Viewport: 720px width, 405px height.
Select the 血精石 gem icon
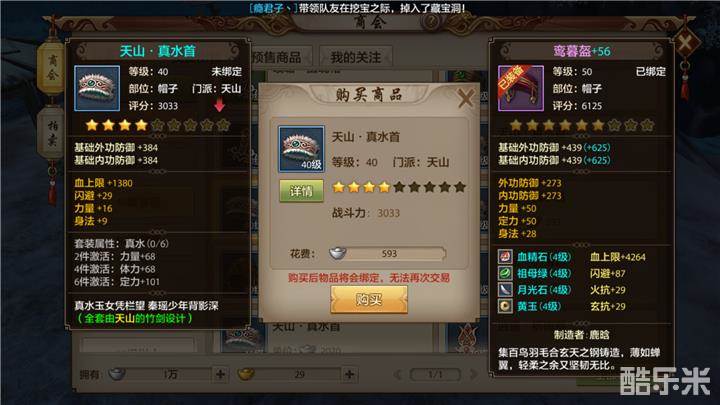pos(505,257)
